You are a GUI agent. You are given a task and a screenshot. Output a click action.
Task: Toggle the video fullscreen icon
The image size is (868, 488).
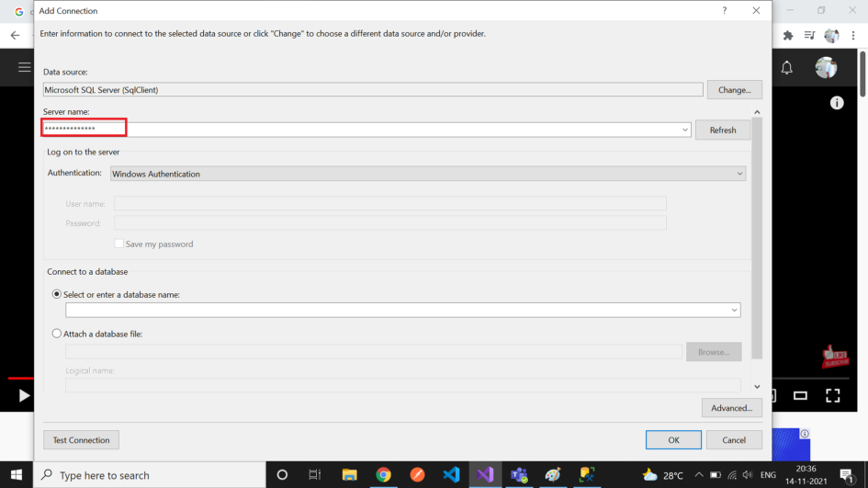pyautogui.click(x=832, y=395)
